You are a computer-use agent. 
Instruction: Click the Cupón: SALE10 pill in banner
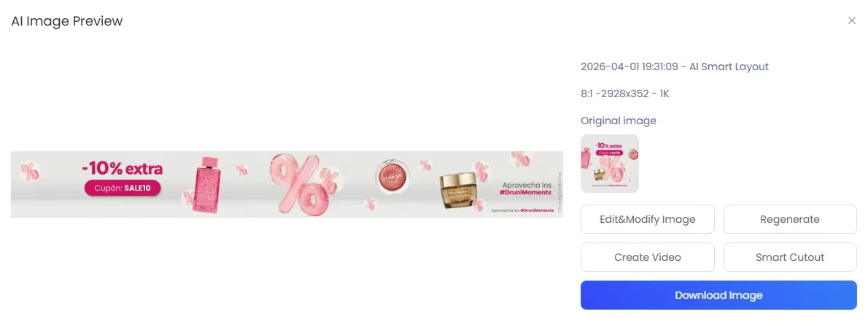[123, 188]
